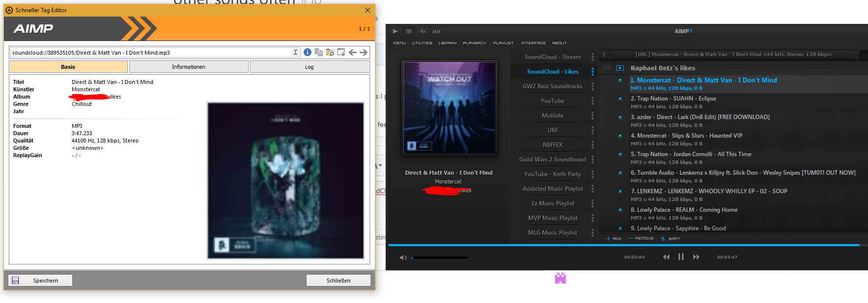
Task: Select the YouTube playlist
Action: [x=553, y=101]
